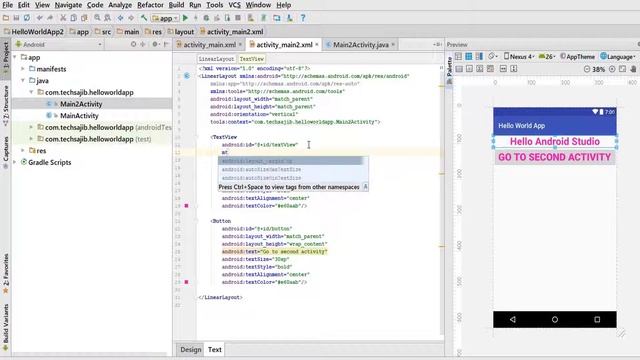Open the Refactor menu
Image resolution: width=640 pixels, height=360 pixels.
coord(150,5)
